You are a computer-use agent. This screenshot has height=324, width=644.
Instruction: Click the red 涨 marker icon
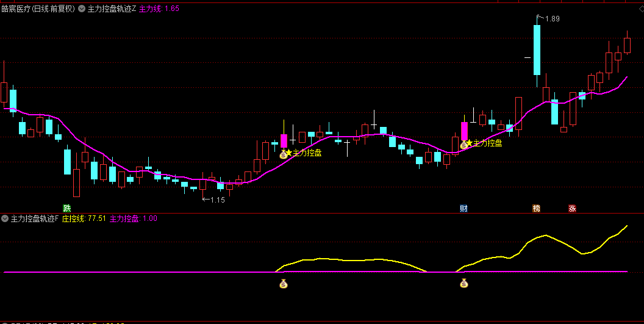click(572, 209)
